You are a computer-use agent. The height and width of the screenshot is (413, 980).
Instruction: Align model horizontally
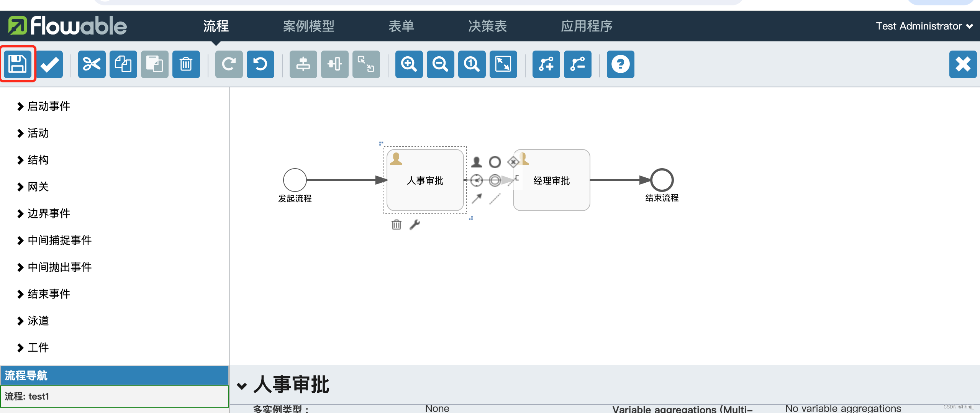pos(334,64)
